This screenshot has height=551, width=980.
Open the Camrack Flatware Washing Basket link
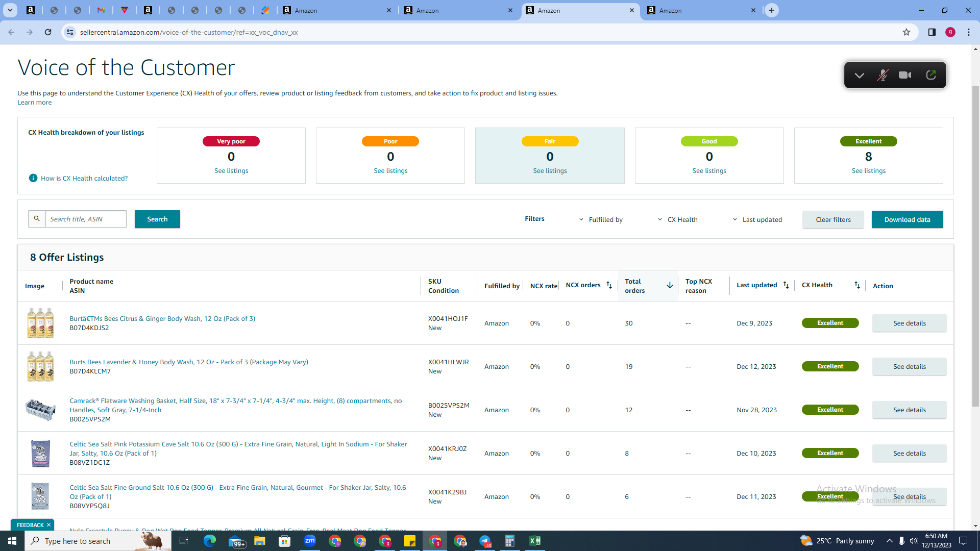[x=236, y=406]
